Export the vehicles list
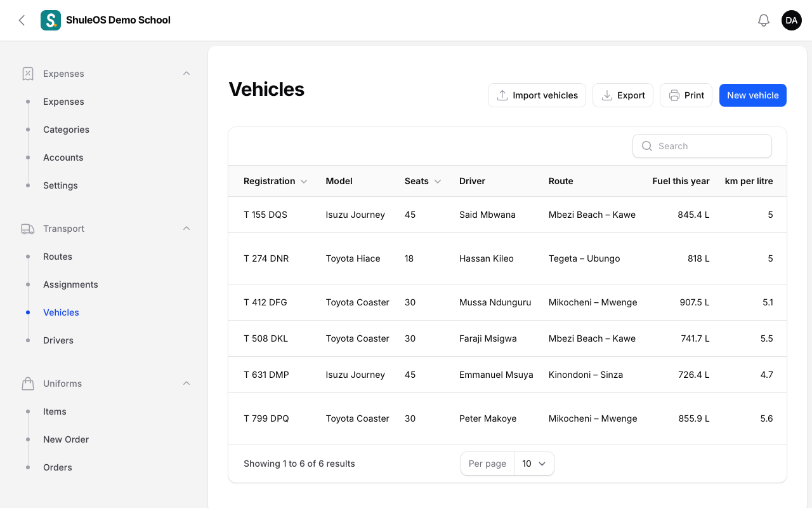Image resolution: width=812 pixels, height=508 pixels. pyautogui.click(x=623, y=95)
